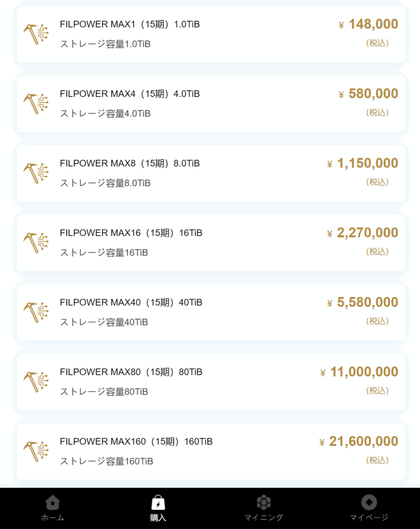The height and width of the screenshot is (529, 420).
Task: Click pickaxe icon beside FILPOWER MAX160
Action: 36,452
